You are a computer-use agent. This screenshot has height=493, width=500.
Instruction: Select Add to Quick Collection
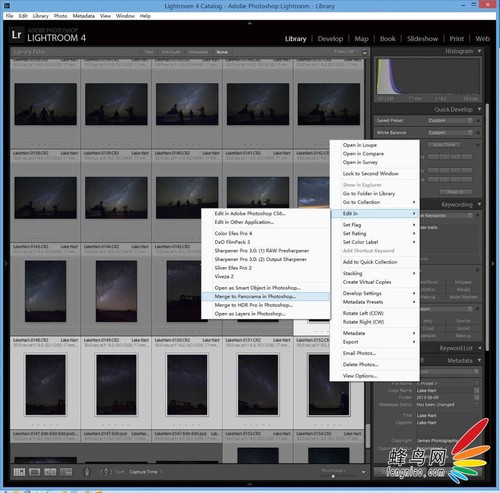[374, 262]
